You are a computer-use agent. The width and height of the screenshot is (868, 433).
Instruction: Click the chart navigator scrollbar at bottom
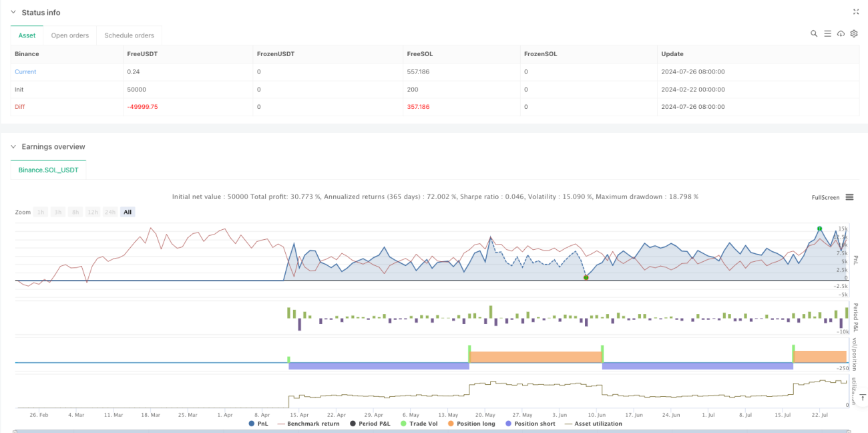pyautogui.click(x=434, y=431)
